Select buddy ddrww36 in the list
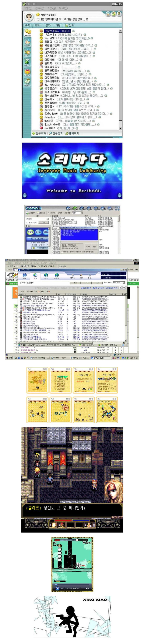 tap(50, 110)
